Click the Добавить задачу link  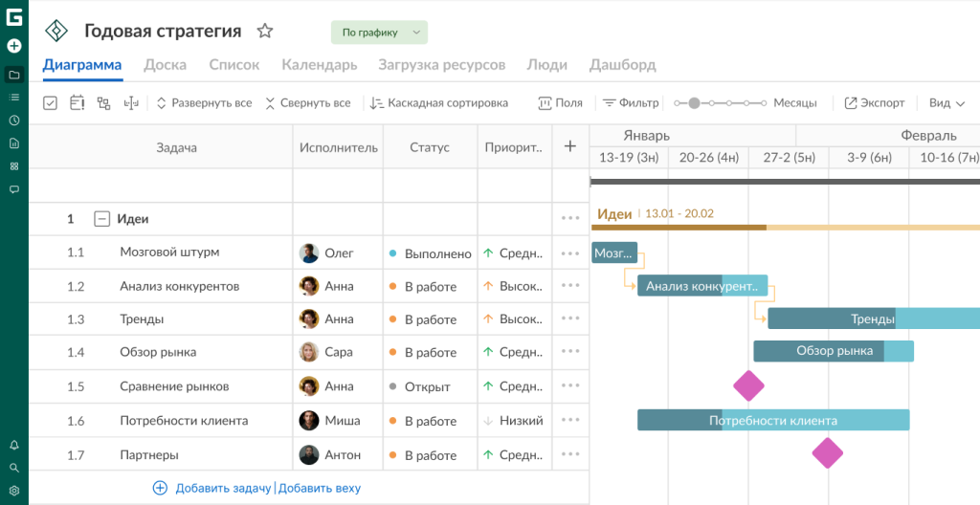point(222,488)
